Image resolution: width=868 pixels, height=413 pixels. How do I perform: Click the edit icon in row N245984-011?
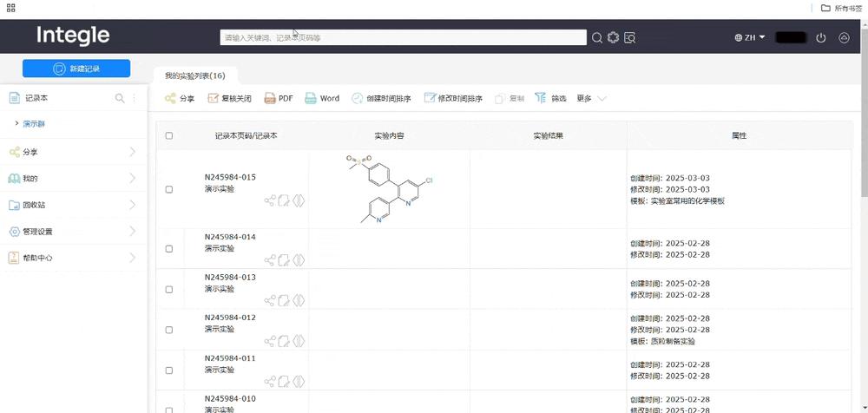(284, 381)
